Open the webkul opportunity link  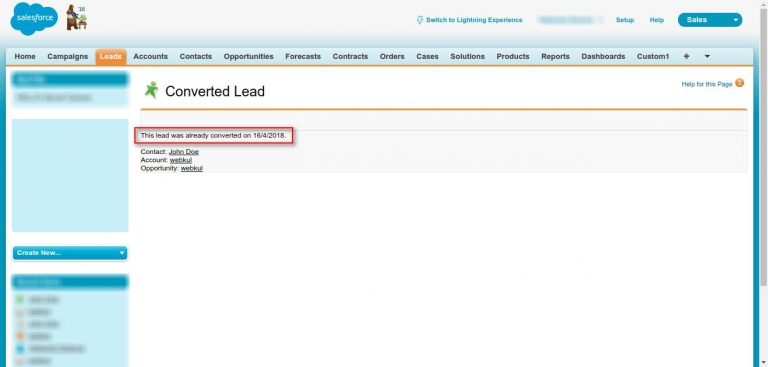point(192,168)
